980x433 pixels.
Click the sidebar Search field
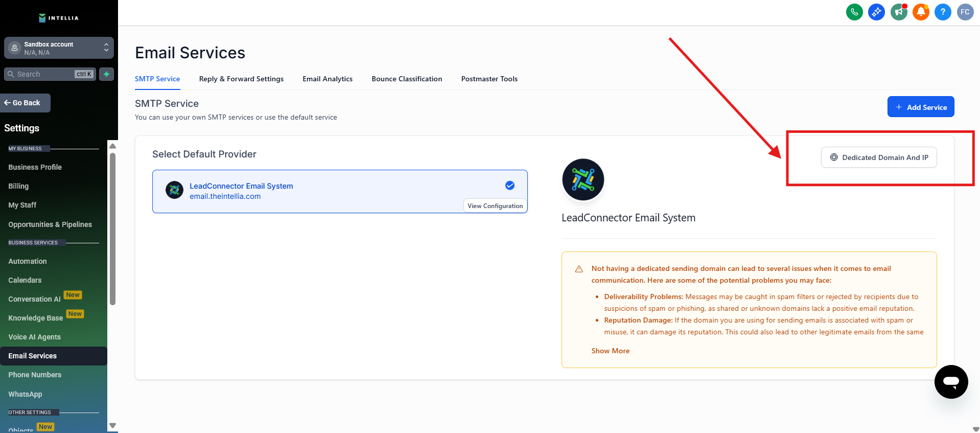[x=45, y=74]
